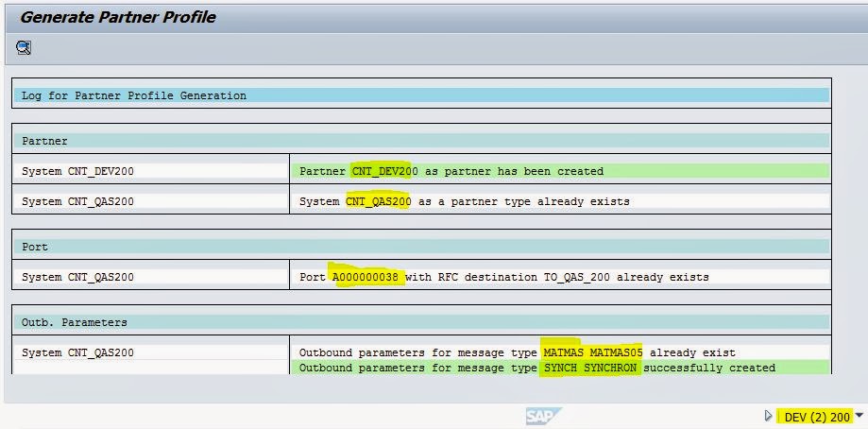Select the 'Partner' section header row
The height and width of the screenshot is (429, 868).
pos(420,141)
